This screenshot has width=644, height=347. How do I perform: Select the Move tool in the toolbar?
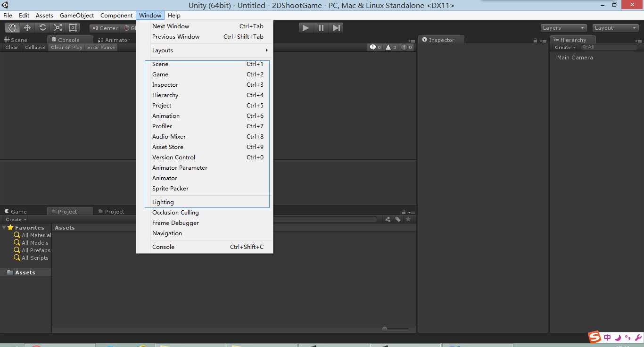(27, 28)
